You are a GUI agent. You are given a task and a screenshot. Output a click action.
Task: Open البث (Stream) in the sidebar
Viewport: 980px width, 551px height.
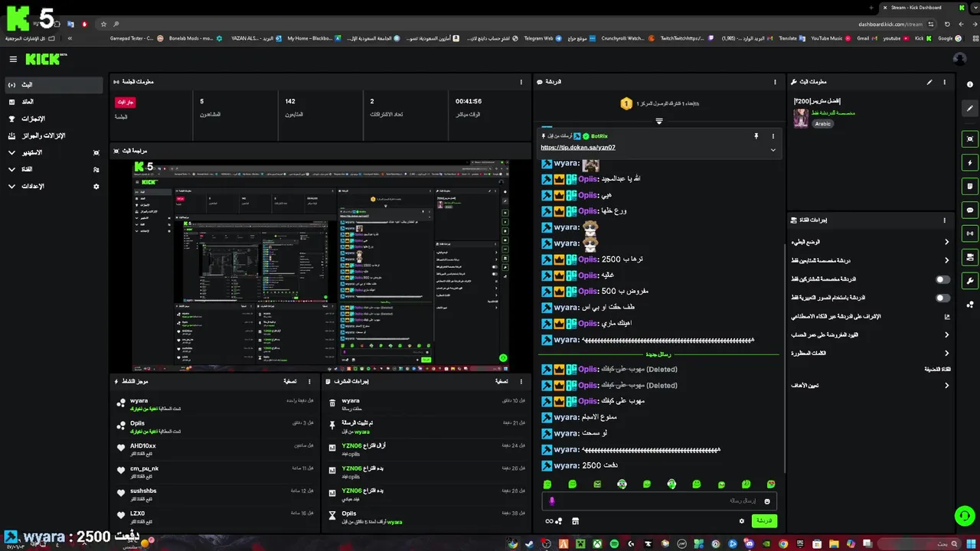(x=54, y=85)
